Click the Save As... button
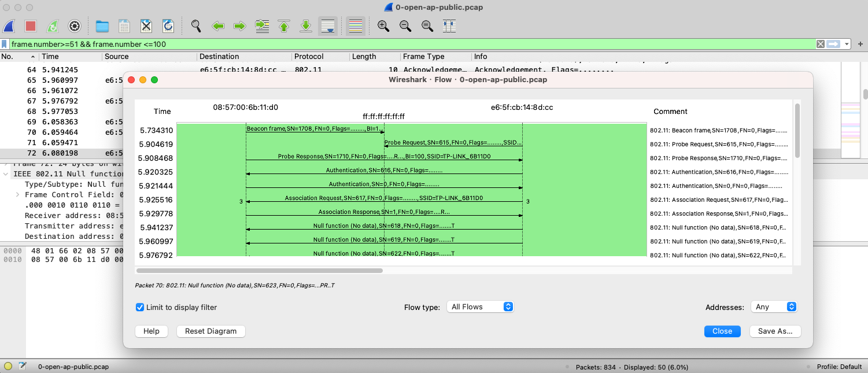Image resolution: width=868 pixels, height=373 pixels. point(775,331)
